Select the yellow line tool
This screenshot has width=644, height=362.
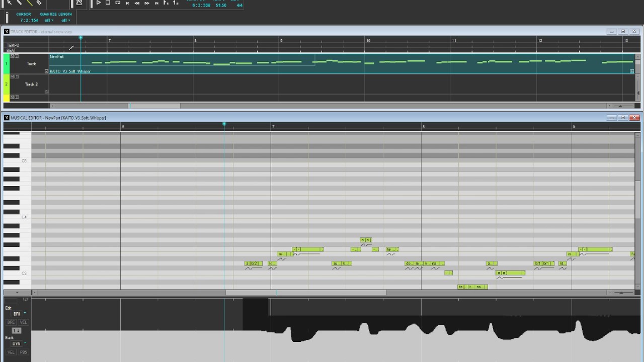29,3
